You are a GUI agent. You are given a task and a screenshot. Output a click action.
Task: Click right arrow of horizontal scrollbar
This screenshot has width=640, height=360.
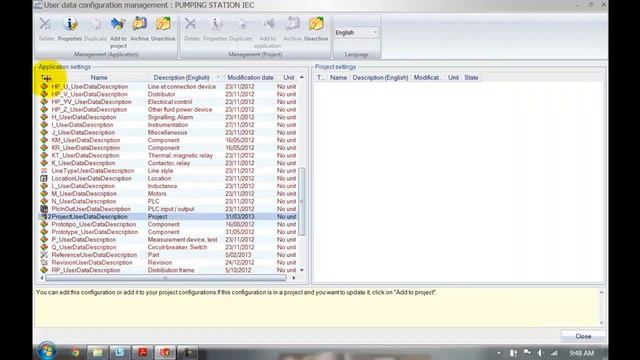click(293, 278)
